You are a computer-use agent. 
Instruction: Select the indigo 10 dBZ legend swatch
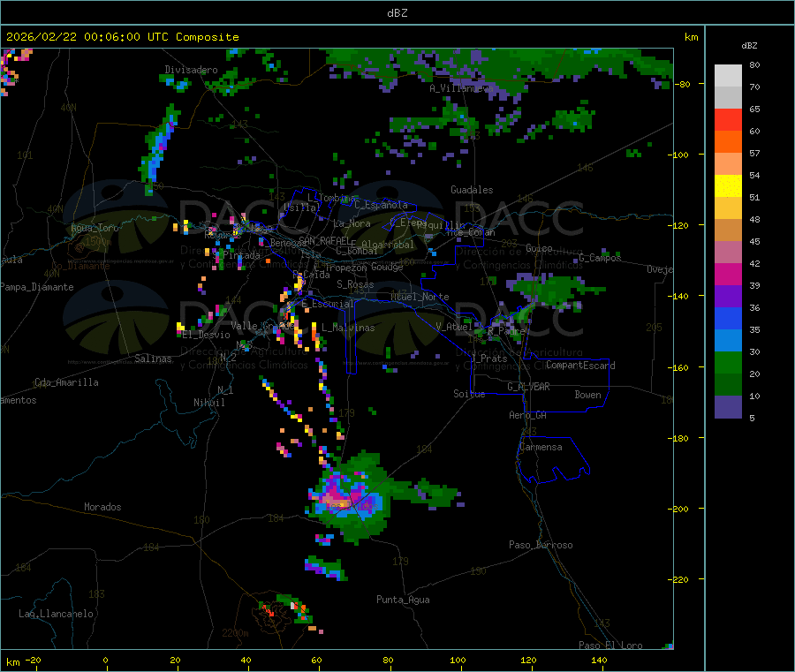728,406
